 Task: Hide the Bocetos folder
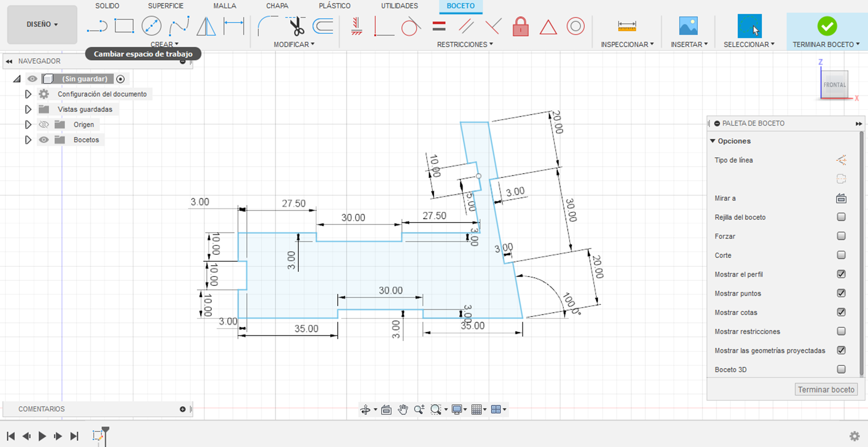click(44, 140)
